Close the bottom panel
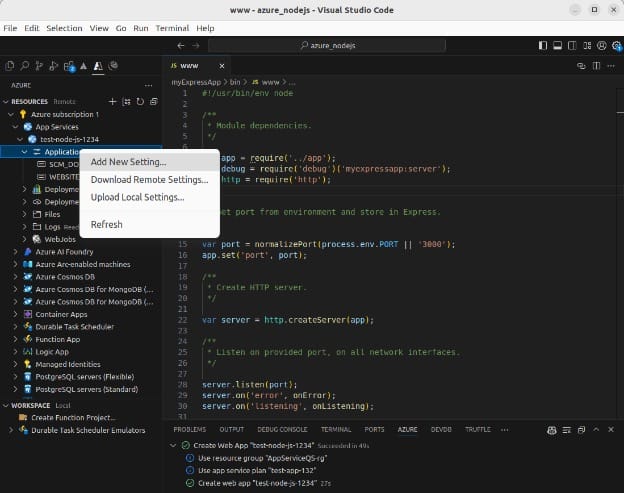624x493 pixels. [x=611, y=430]
